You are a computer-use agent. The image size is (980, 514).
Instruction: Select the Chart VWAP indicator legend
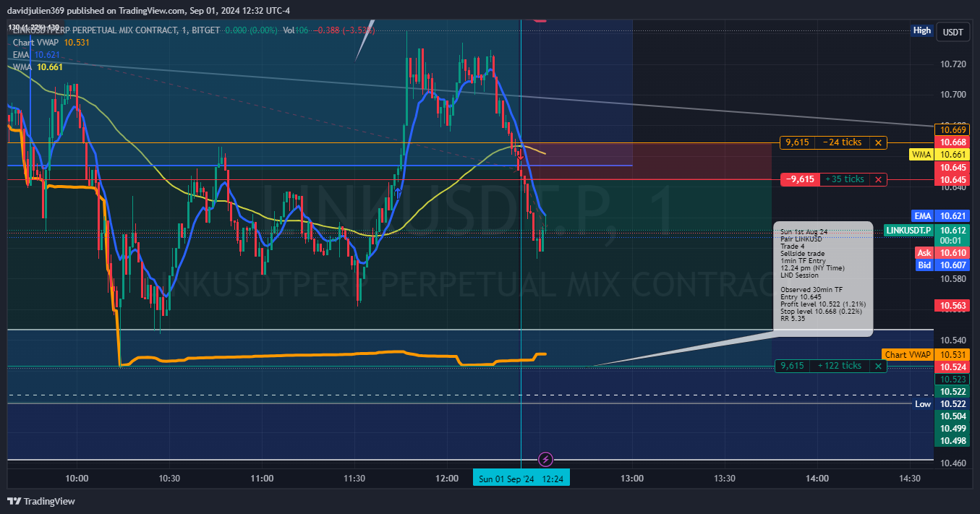pyautogui.click(x=51, y=43)
